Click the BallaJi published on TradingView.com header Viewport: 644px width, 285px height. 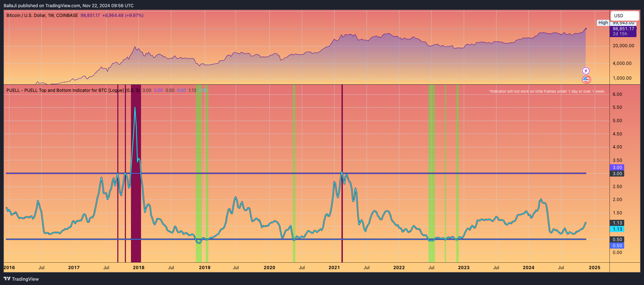pyautogui.click(x=68, y=6)
